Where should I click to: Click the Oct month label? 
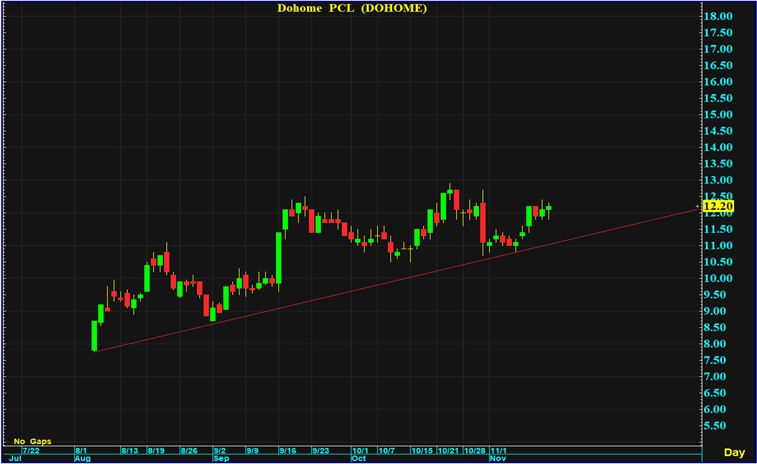click(358, 458)
